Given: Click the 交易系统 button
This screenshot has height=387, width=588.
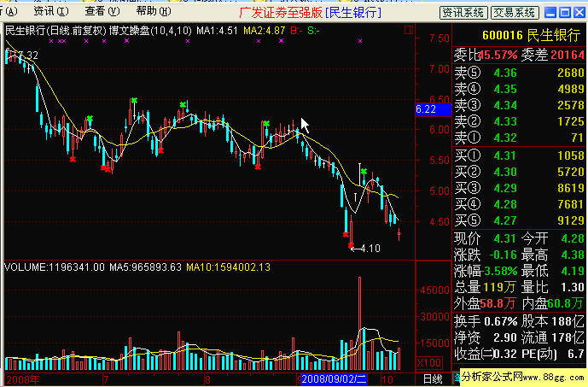Looking at the screenshot, I should (515, 13).
